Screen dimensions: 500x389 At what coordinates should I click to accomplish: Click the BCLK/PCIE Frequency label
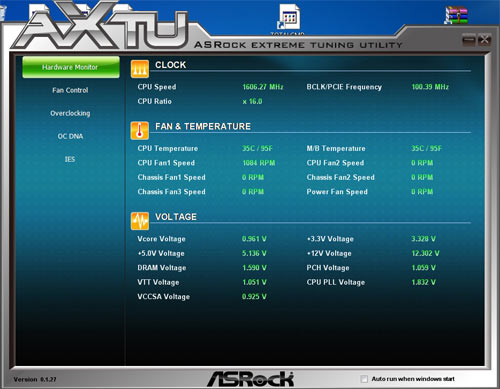pyautogui.click(x=344, y=87)
